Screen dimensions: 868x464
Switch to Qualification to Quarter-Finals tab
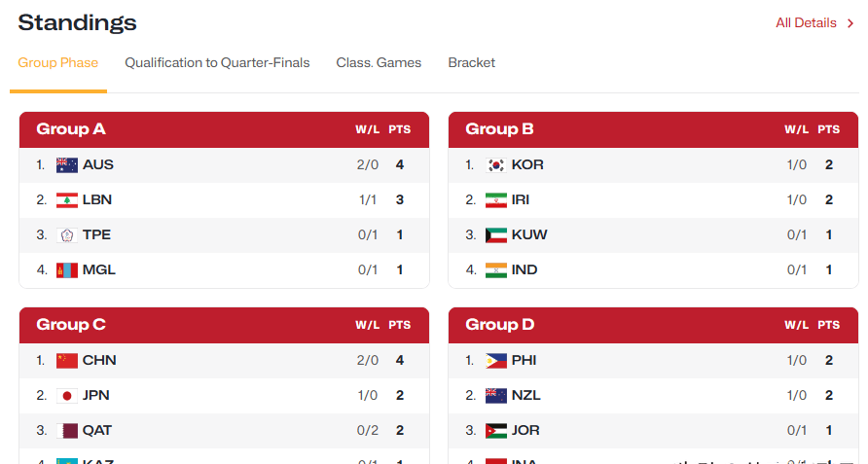[217, 62]
